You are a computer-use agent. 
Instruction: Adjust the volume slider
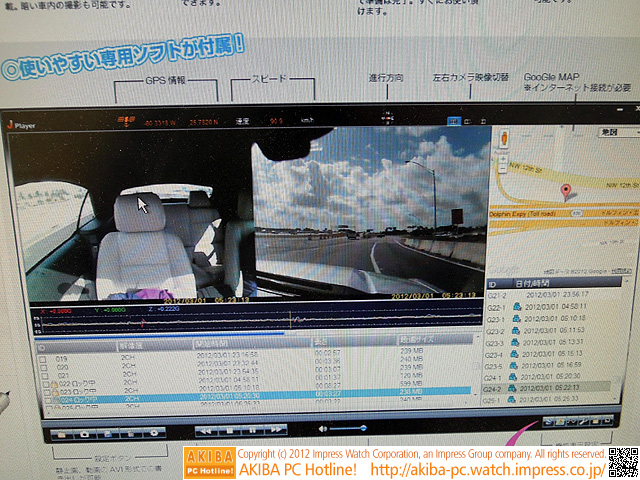coord(357,430)
